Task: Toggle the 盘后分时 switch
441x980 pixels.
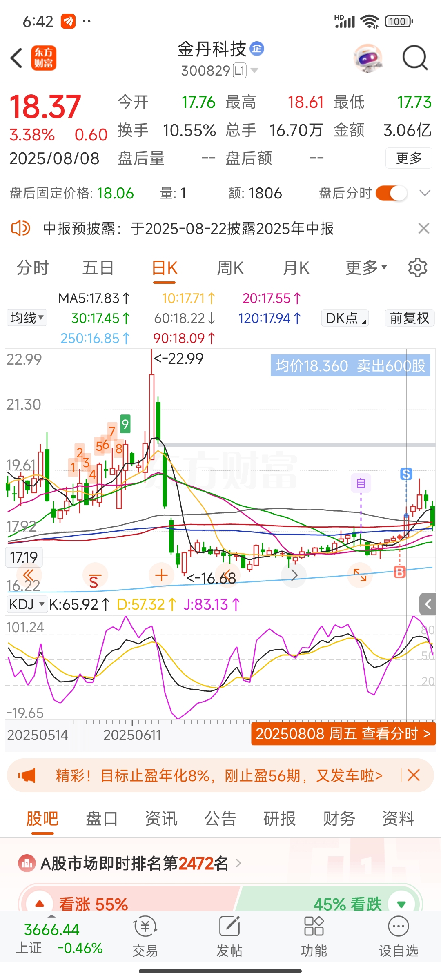Action: [x=391, y=193]
